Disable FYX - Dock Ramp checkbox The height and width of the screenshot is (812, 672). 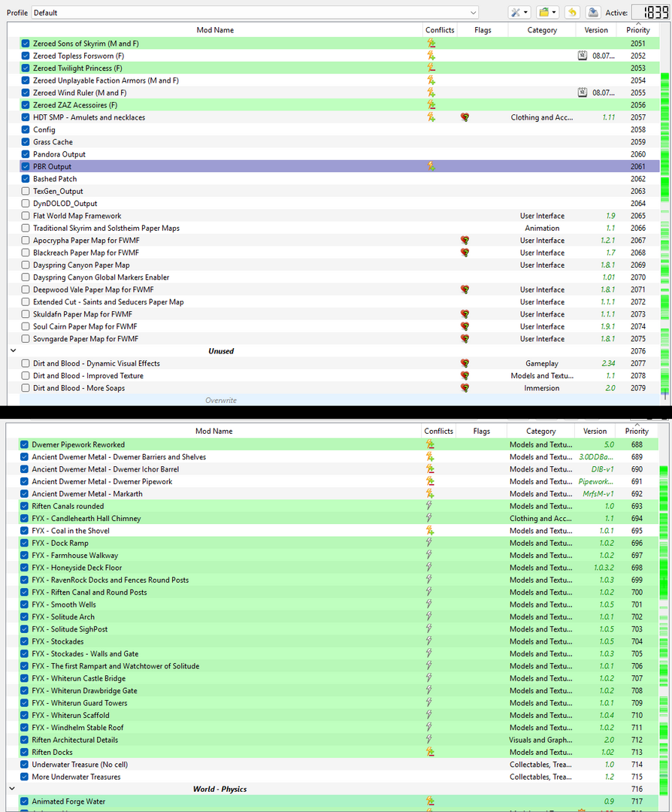[x=24, y=543]
